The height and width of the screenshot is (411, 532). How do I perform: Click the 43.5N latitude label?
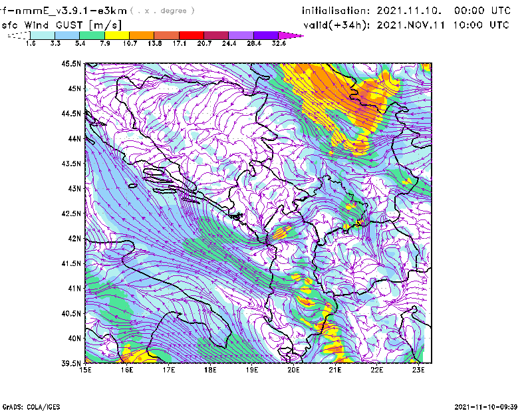point(72,163)
